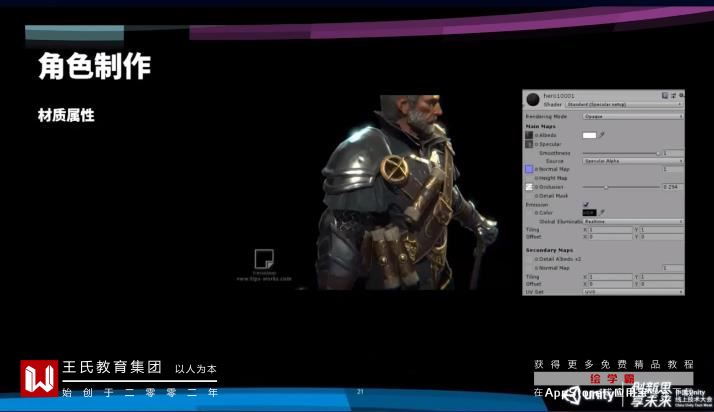This screenshot has width=714, height=412.
Task: Open the Shader dropdown Standard (Specular setup)
Action: pos(624,105)
